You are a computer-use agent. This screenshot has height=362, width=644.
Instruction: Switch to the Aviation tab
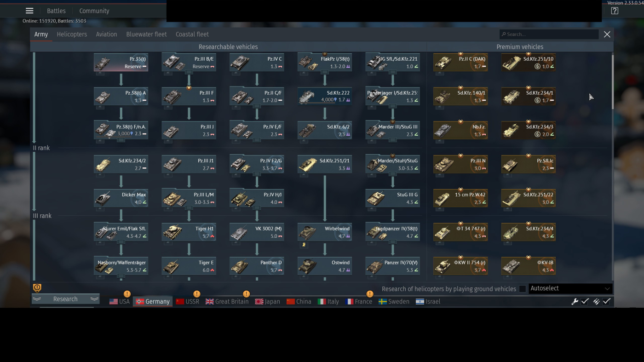point(106,34)
